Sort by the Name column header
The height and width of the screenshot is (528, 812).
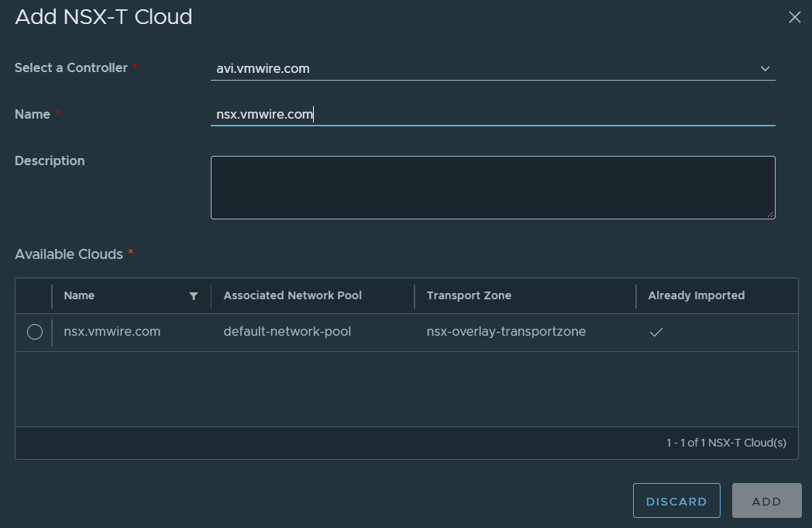[x=79, y=295]
